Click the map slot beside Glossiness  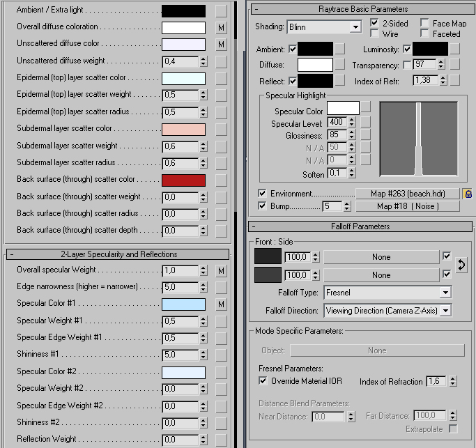click(365, 134)
